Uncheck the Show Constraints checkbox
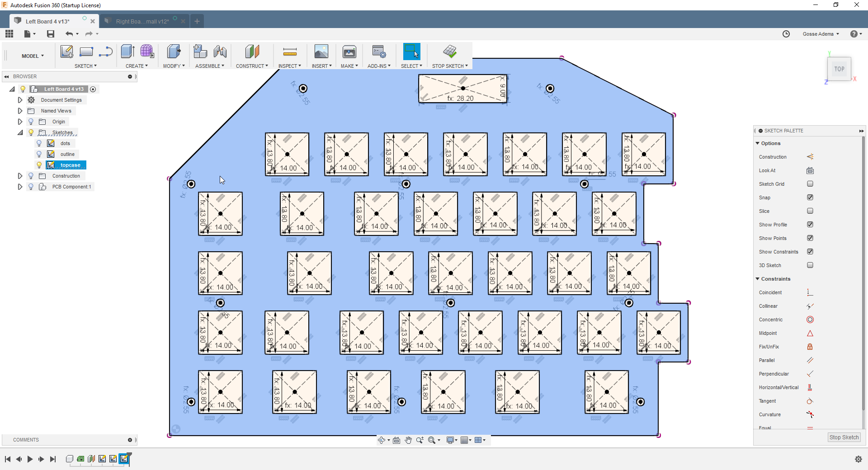This screenshot has height=470, width=868. [x=810, y=252]
